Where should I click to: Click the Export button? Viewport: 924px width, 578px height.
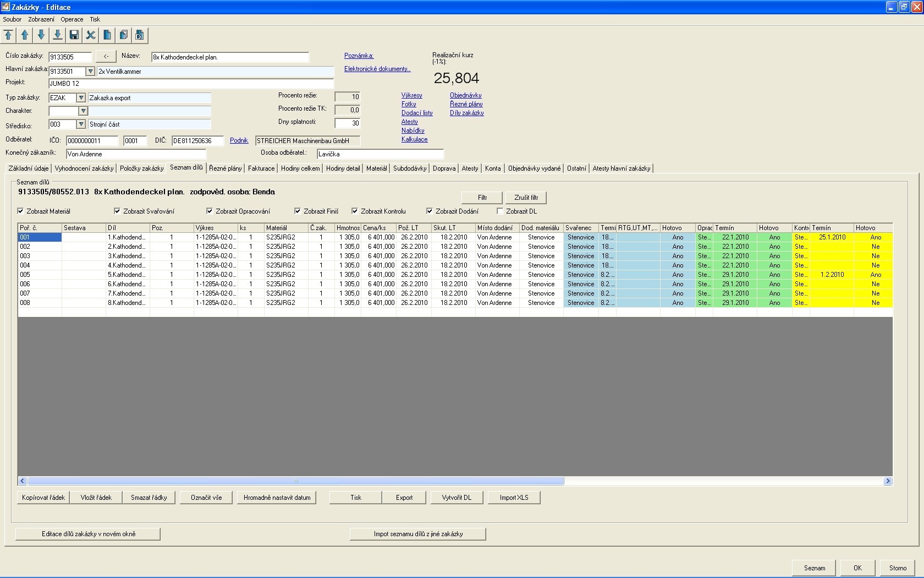[x=404, y=498]
